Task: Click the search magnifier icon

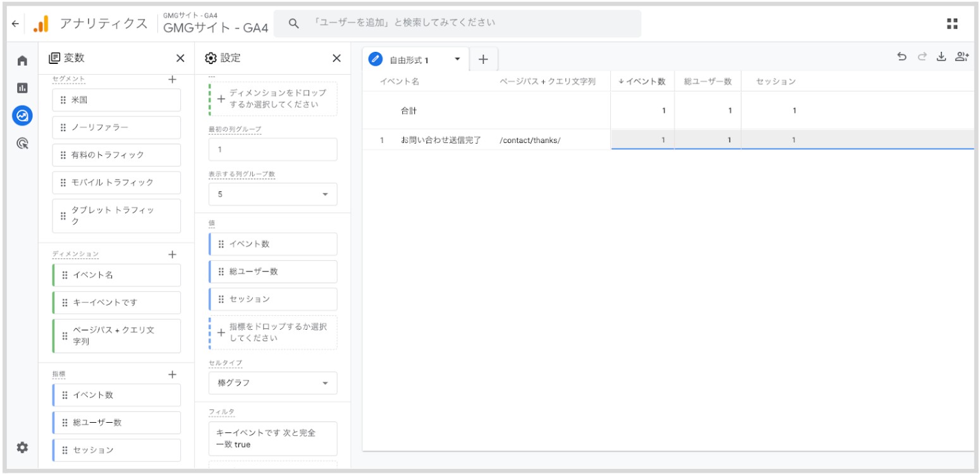Action: [x=293, y=23]
